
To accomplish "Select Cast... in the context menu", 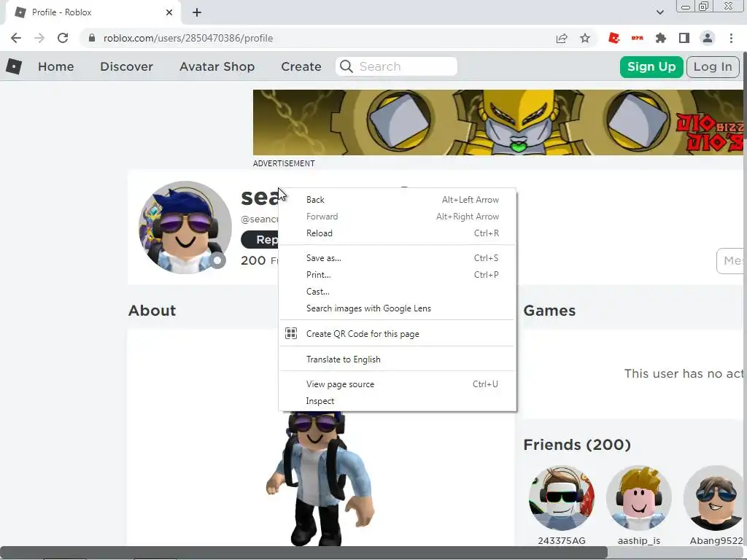I will pyautogui.click(x=398, y=292).
